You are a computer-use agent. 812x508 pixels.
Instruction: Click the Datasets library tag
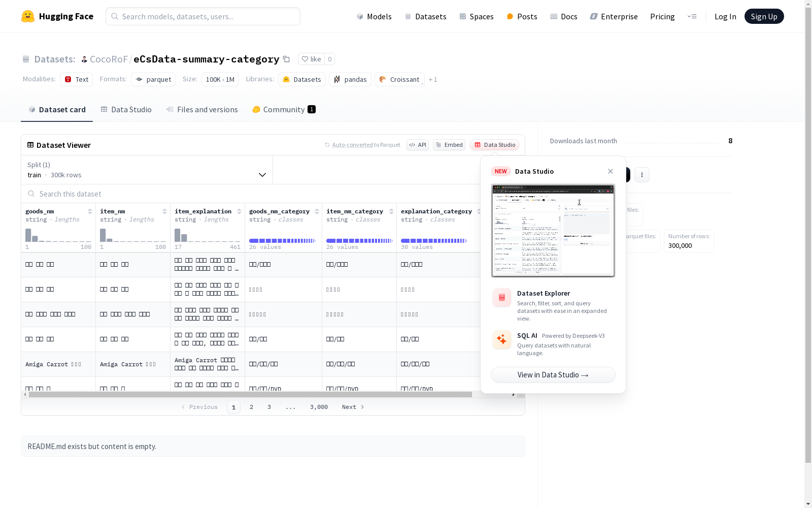302,79
